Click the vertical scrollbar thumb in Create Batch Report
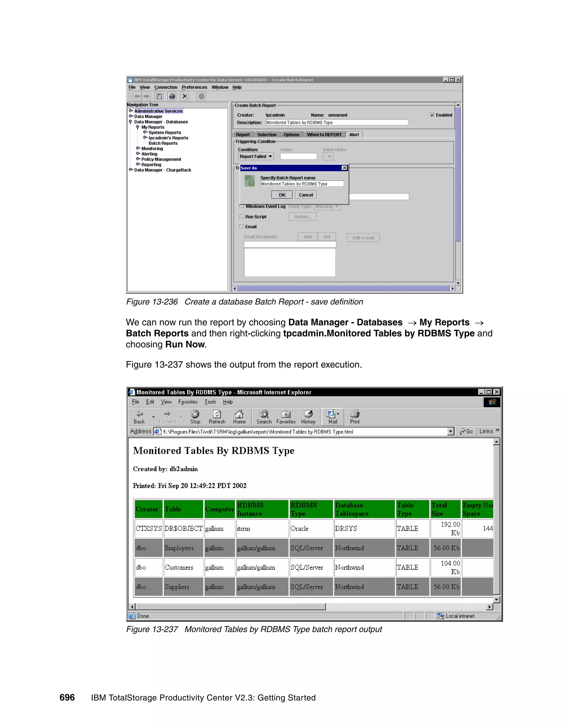This screenshot has width=563, height=728. [x=458, y=175]
